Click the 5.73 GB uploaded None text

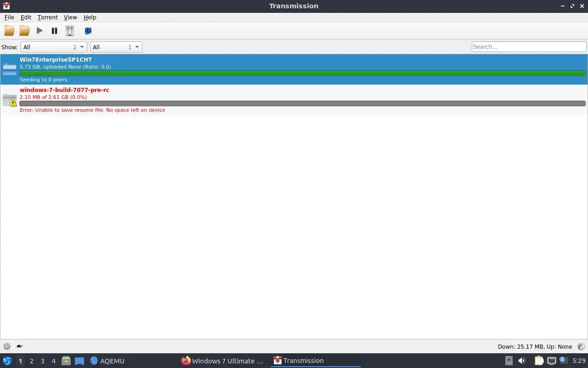pos(65,67)
